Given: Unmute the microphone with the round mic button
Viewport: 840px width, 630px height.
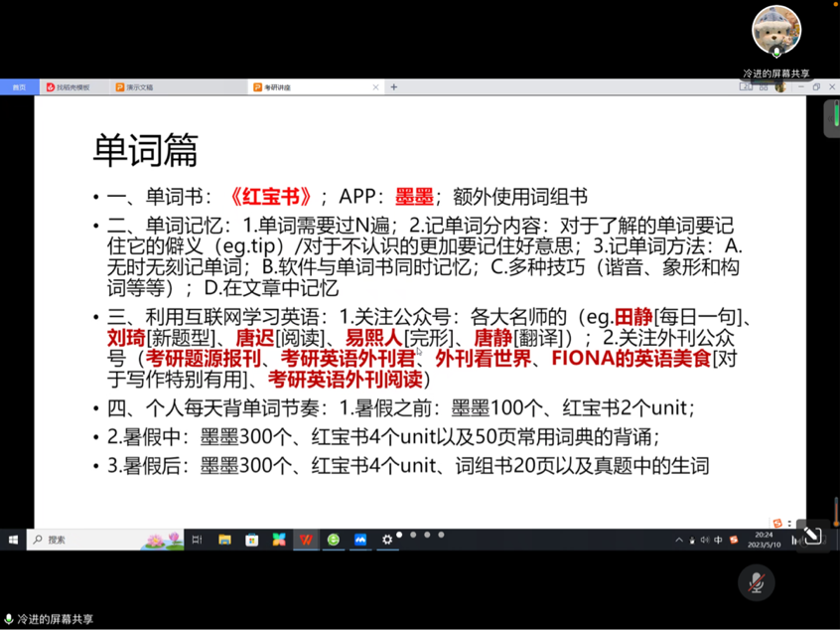Looking at the screenshot, I should pyautogui.click(x=757, y=582).
